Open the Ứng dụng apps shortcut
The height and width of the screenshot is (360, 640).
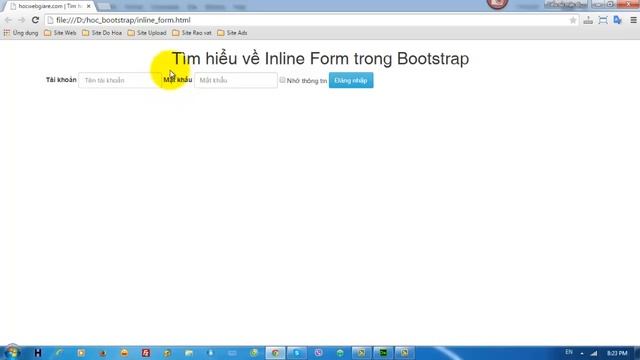pos(21,33)
